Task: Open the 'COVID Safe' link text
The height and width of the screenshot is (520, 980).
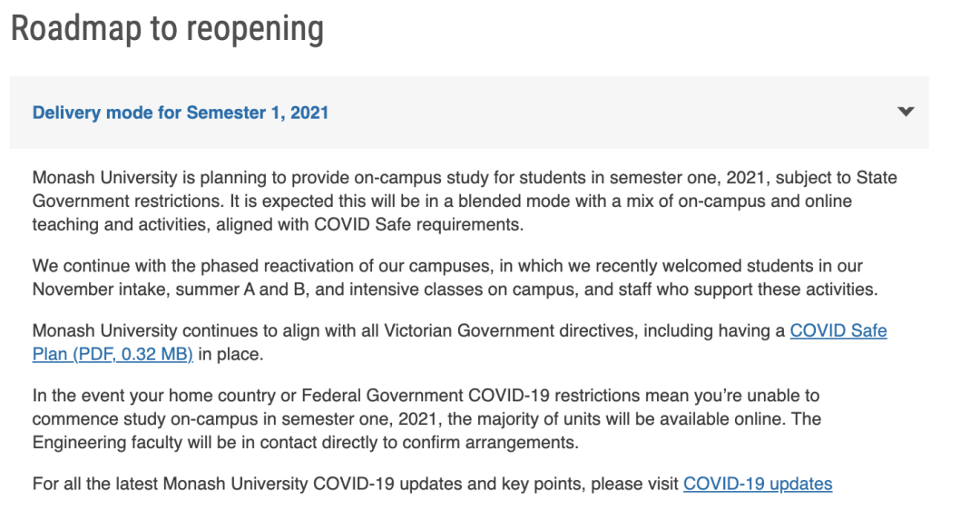Action: pyautogui.click(x=838, y=330)
